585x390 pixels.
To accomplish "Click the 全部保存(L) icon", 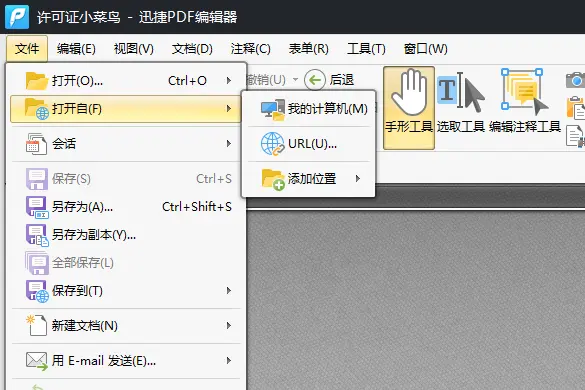I will point(37,263).
